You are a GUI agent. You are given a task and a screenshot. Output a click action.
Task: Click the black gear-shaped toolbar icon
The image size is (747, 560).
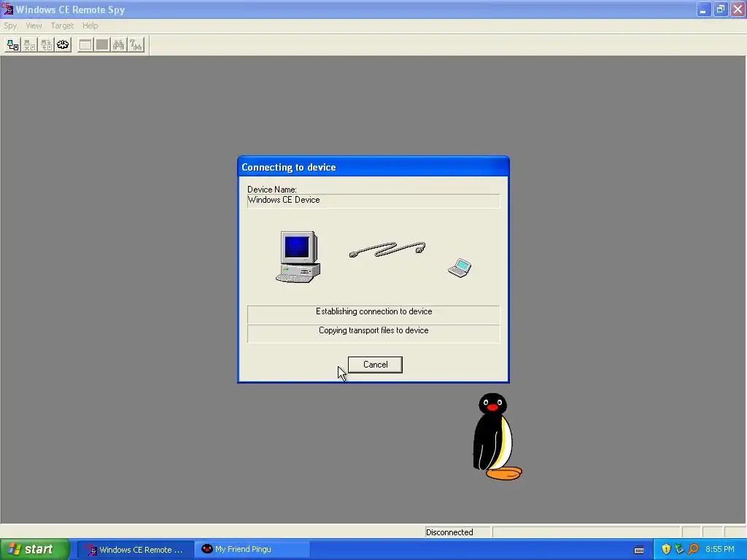tap(63, 44)
